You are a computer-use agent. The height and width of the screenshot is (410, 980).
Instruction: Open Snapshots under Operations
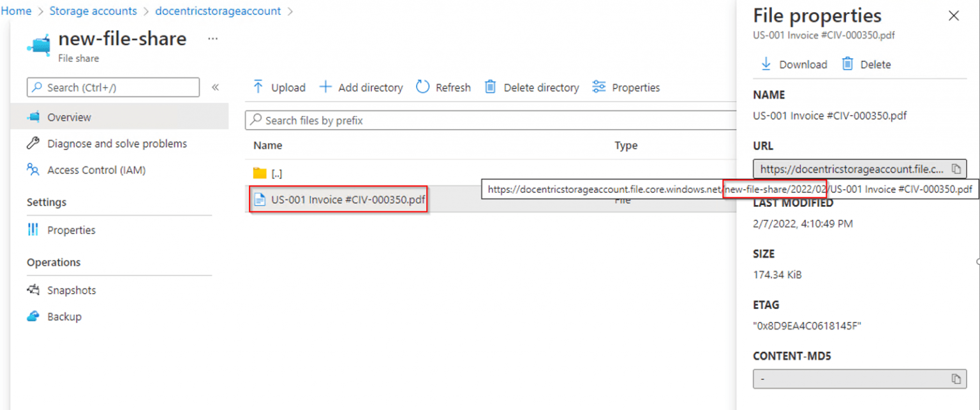pos(71,290)
